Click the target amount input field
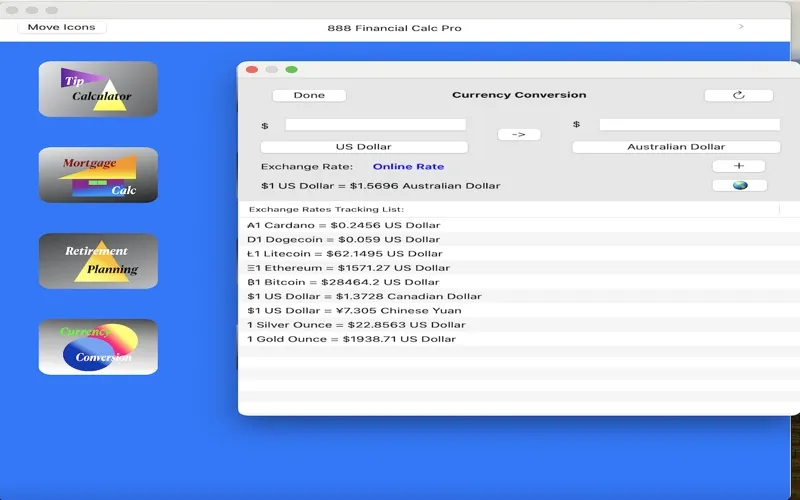This screenshot has height=500, width=800. pyautogui.click(x=690, y=124)
